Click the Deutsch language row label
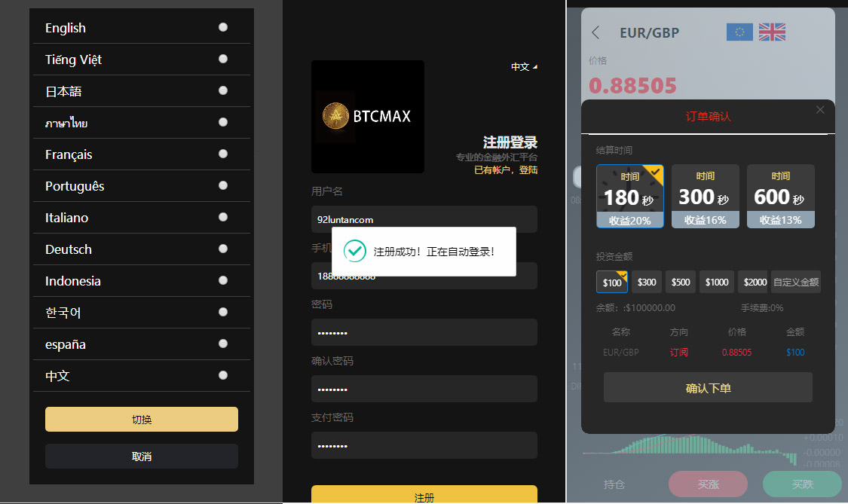The image size is (848, 504). click(68, 249)
